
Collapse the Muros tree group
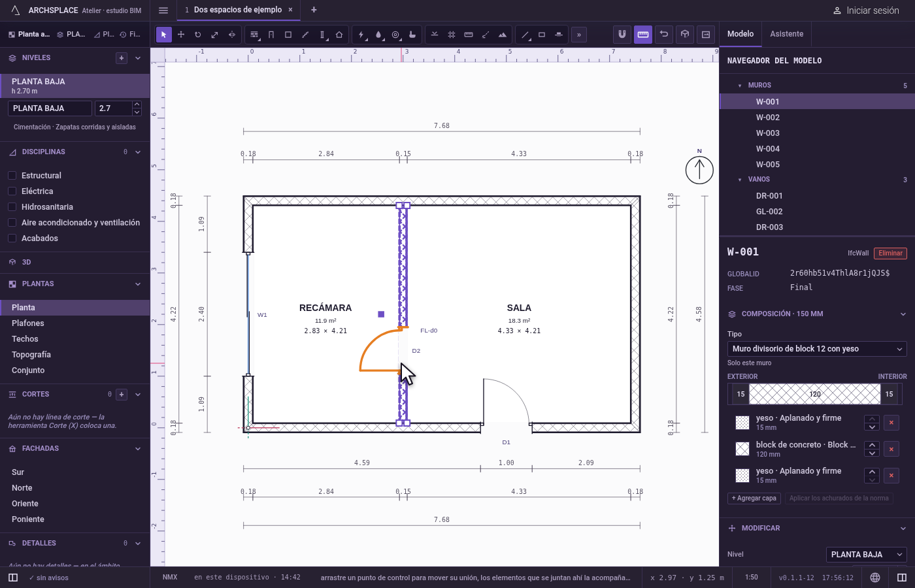pos(740,86)
